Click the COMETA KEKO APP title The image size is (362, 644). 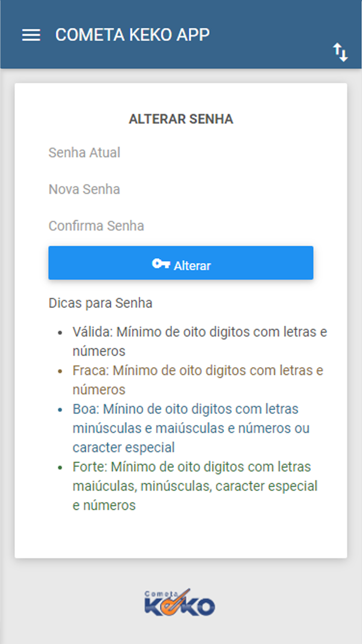tap(132, 35)
